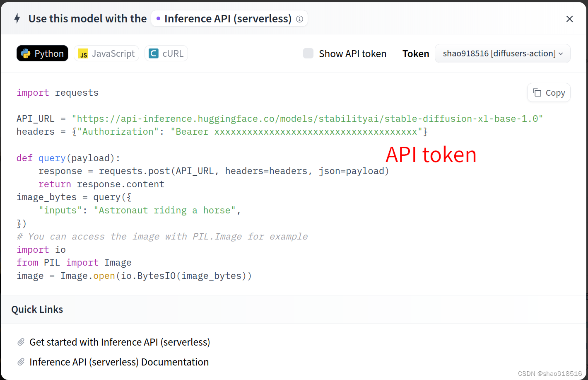The height and width of the screenshot is (380, 588).
Task: Select the Python tab
Action: pos(42,53)
